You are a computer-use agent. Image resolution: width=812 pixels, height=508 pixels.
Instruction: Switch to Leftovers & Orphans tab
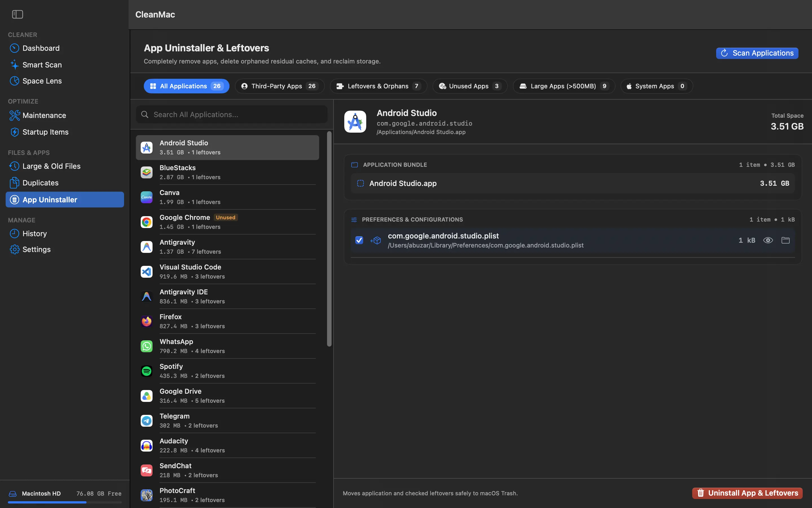378,86
